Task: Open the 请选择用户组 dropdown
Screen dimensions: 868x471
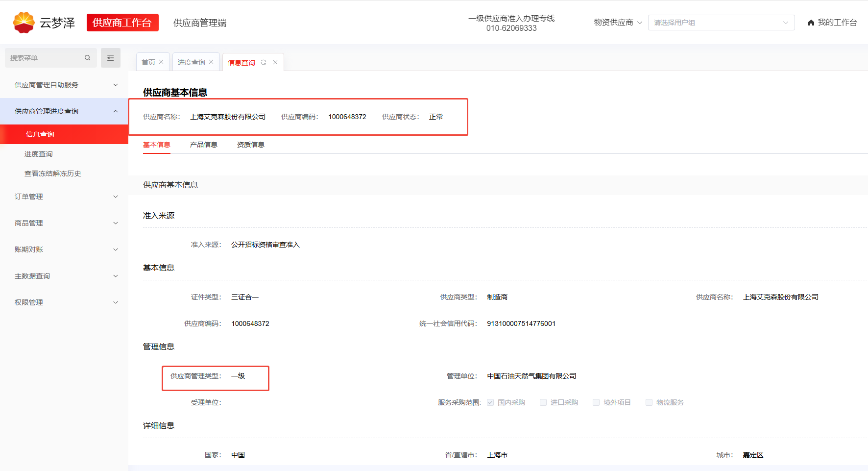Action: [721, 23]
